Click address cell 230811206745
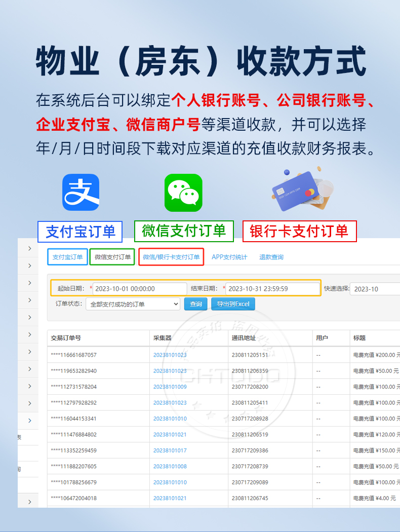This screenshot has width=400, height=532. coord(250,499)
